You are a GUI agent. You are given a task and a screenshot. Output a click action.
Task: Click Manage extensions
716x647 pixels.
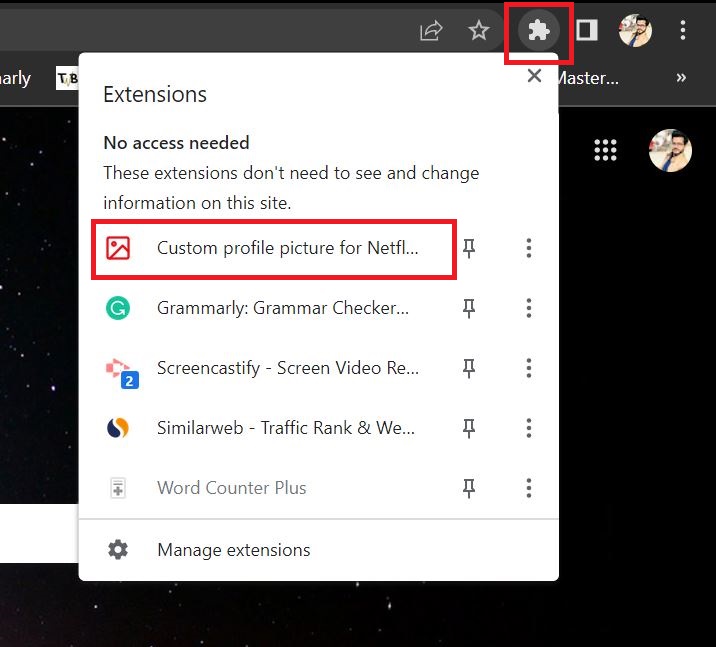click(x=318, y=550)
